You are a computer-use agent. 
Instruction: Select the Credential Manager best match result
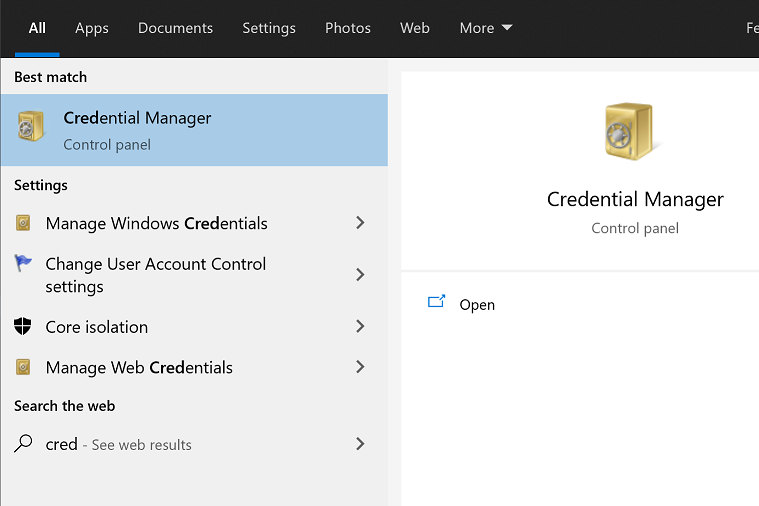(194, 130)
